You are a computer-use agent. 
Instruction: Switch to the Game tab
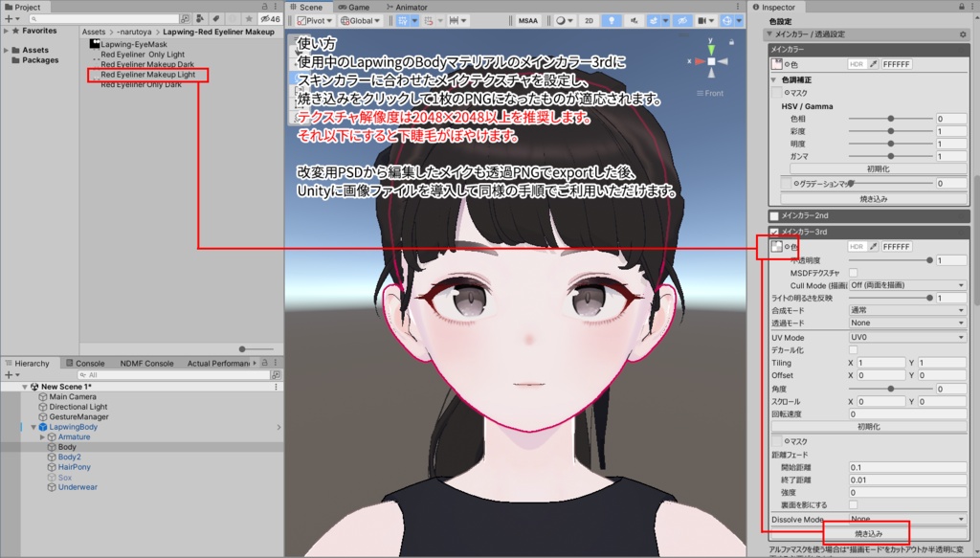pyautogui.click(x=354, y=7)
